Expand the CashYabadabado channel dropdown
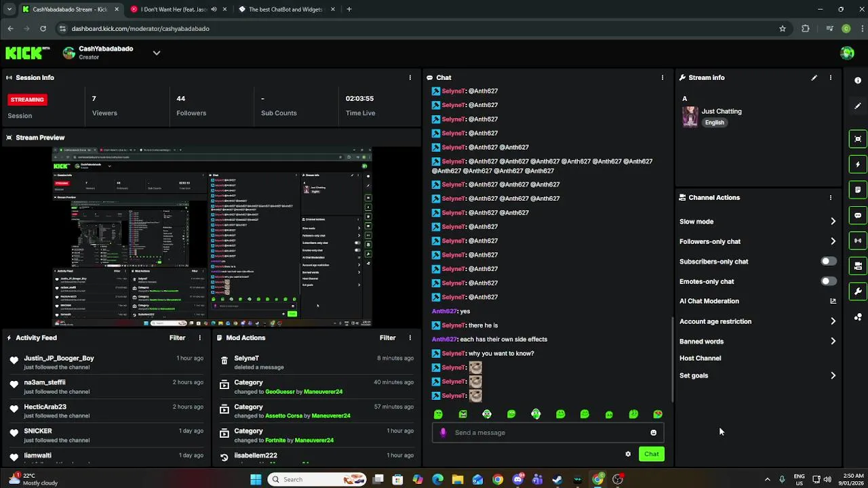This screenshot has width=868, height=488. (157, 53)
